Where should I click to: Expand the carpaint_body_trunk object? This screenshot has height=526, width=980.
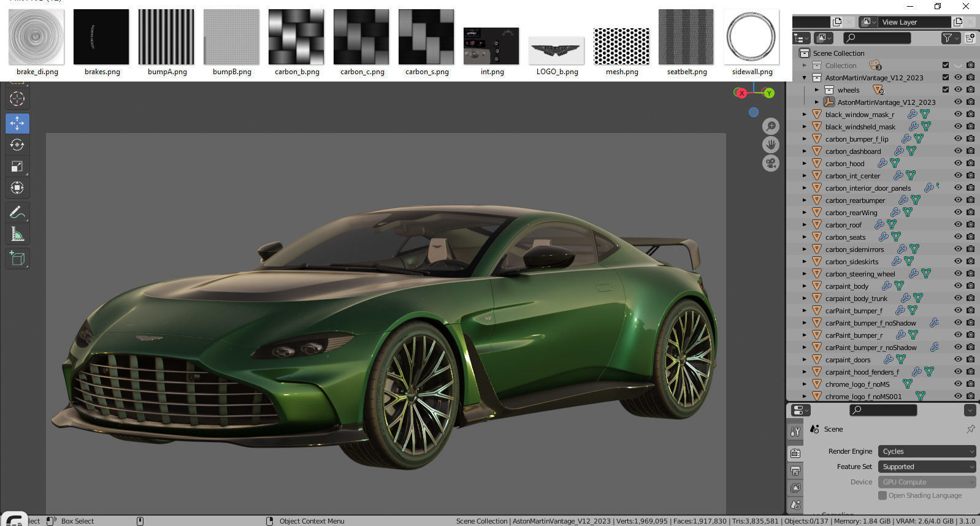point(805,299)
